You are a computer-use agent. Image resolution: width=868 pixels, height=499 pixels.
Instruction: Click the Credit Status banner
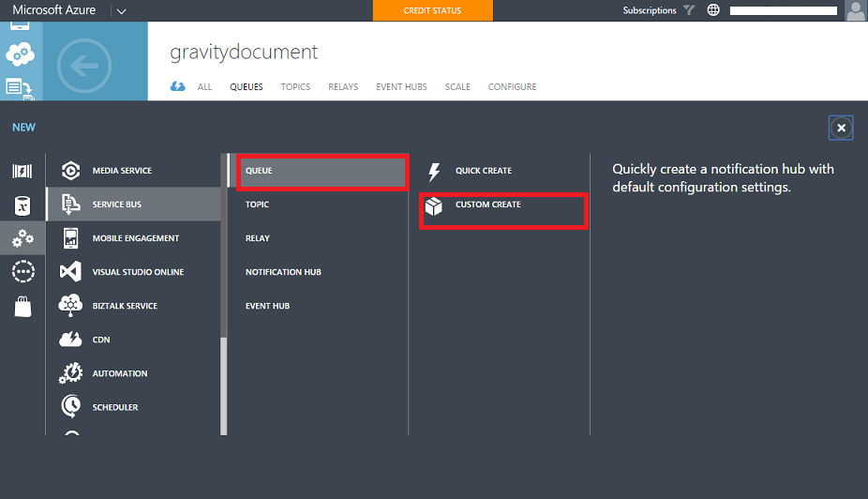point(432,10)
